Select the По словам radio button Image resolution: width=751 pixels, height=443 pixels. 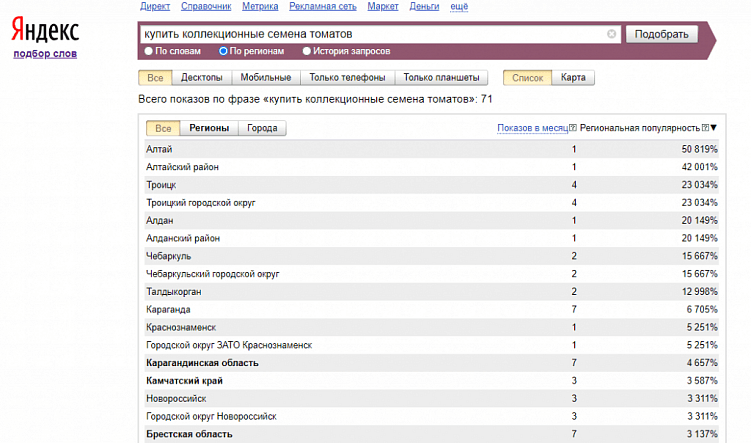[x=148, y=51]
